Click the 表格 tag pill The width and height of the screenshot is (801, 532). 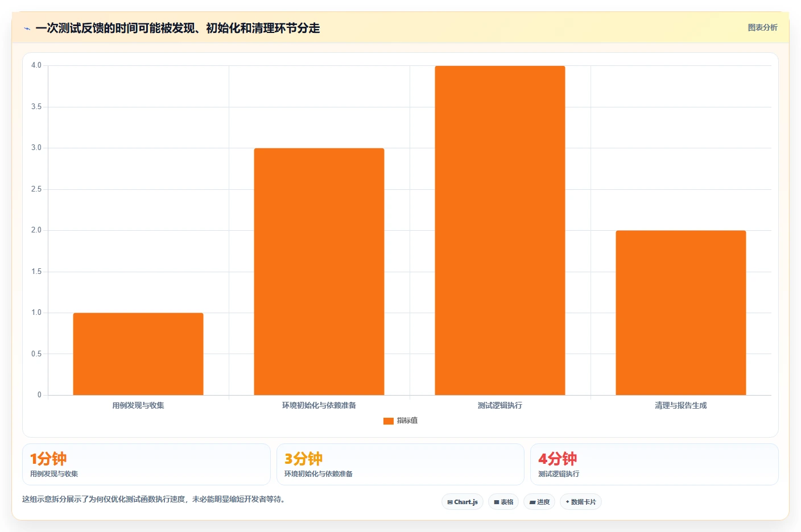(x=503, y=502)
